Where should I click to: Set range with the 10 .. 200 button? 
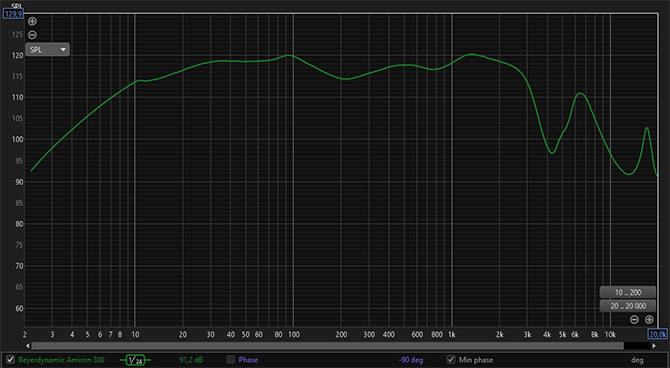(628, 292)
